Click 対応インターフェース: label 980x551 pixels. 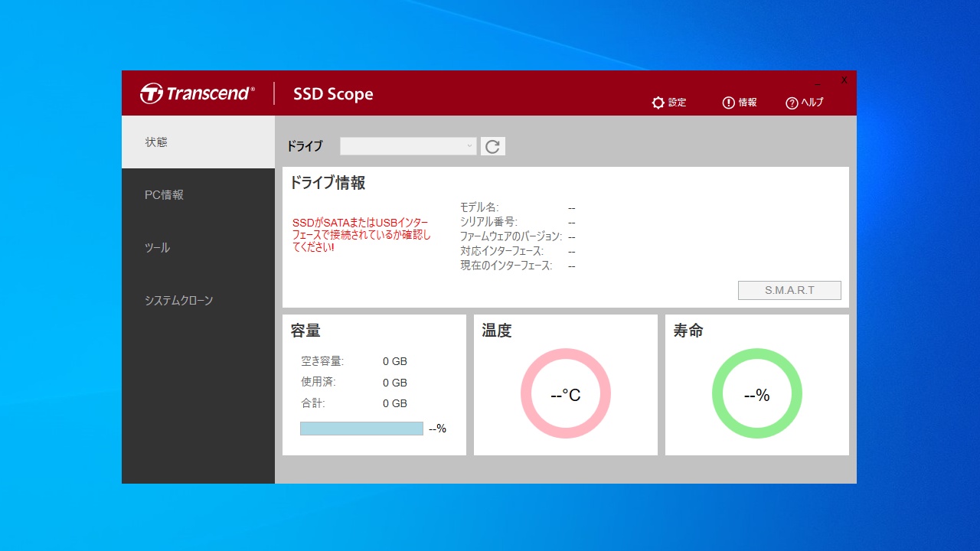click(x=501, y=251)
